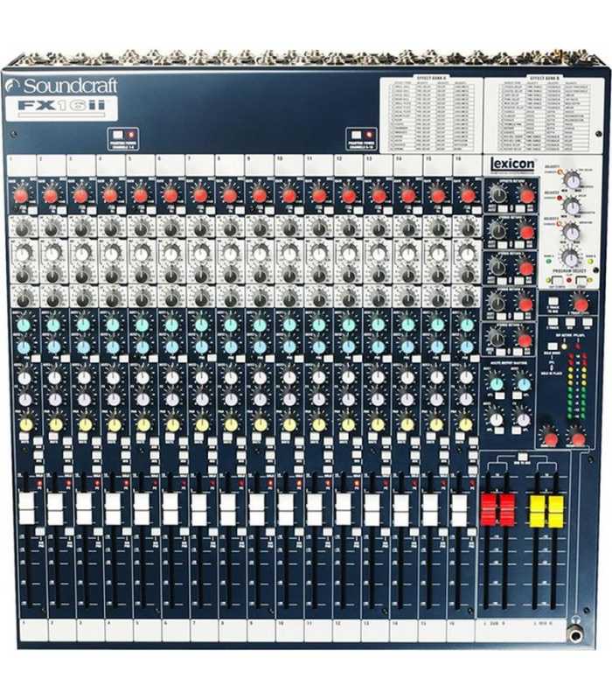Select channel 16 fader cap
The width and height of the screenshot is (612, 700).
(x=459, y=508)
